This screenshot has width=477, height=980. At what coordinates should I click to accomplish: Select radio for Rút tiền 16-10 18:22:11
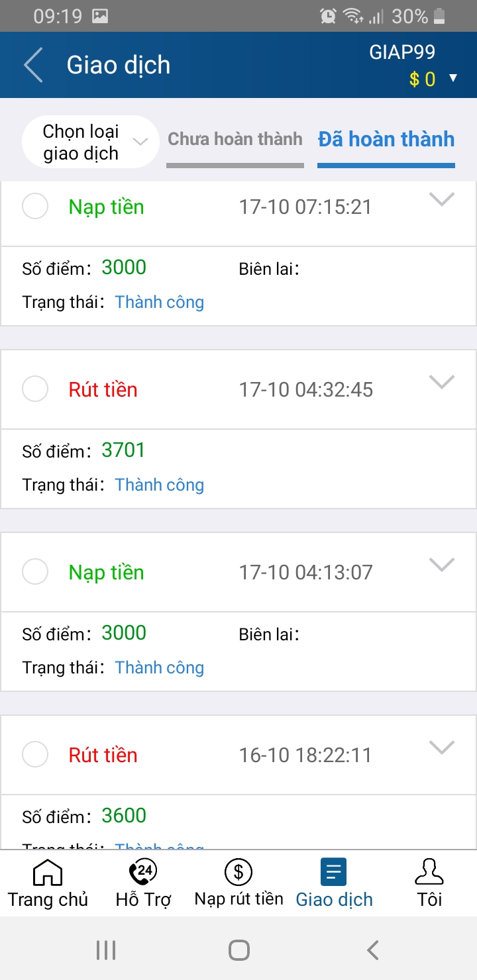click(x=35, y=754)
